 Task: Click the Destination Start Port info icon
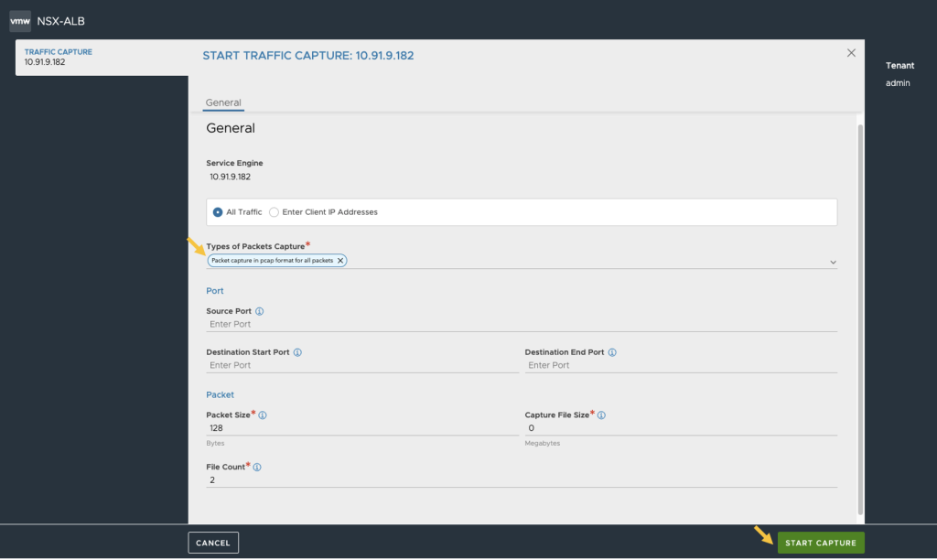tap(298, 352)
